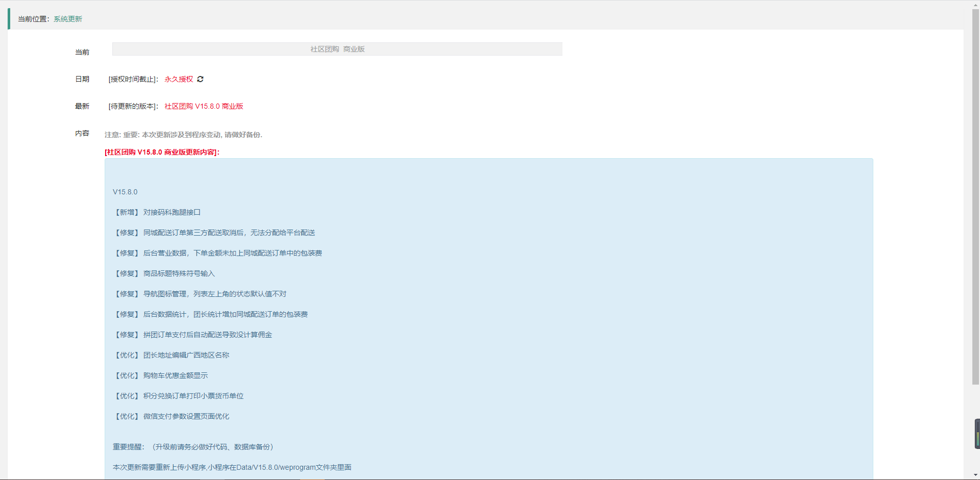The image size is (980, 480).
Task: Click 积分兑换订单打印小票货币单位 line
Action: [178, 396]
